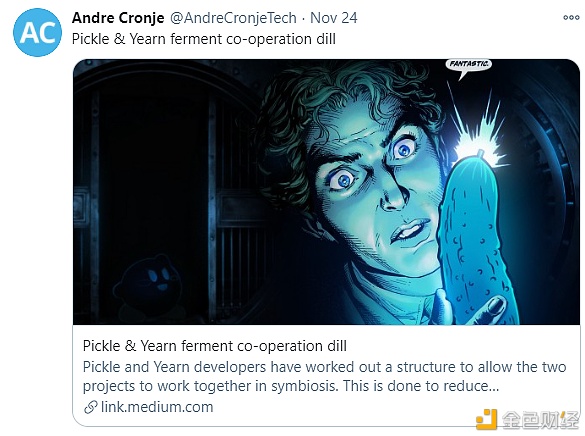Click the orange watermark logo icon

click(487, 419)
